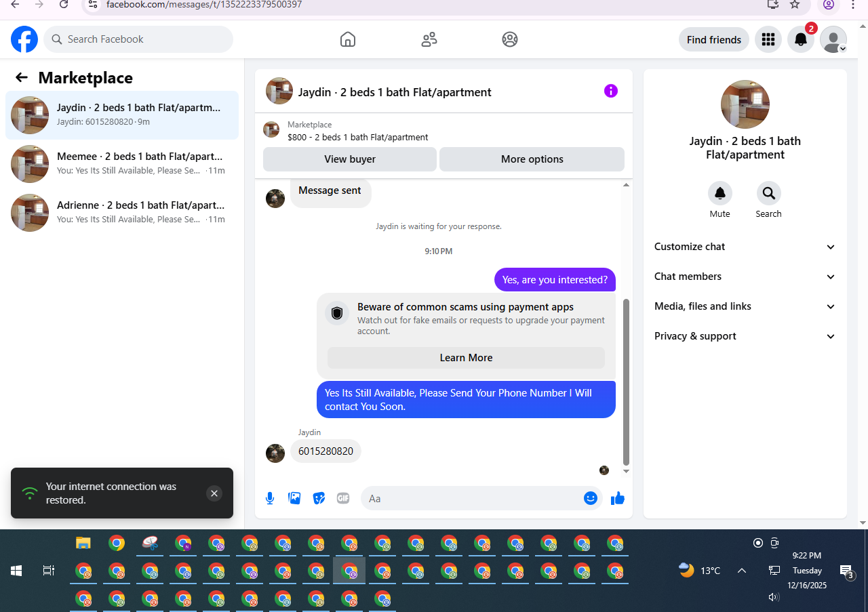Expand the Chat members section
The height and width of the screenshot is (612, 868).
(745, 277)
